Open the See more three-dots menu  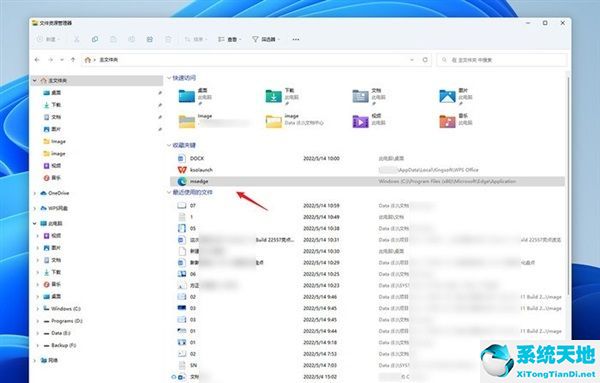click(x=296, y=39)
